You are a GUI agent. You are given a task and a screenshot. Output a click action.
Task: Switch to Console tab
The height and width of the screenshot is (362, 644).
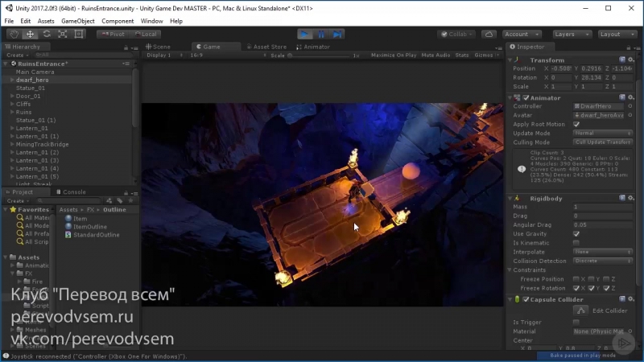coord(71,192)
